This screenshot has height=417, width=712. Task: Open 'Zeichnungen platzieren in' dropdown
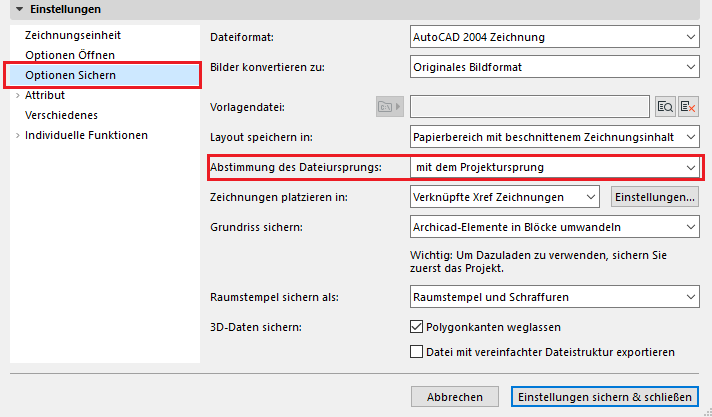point(504,197)
